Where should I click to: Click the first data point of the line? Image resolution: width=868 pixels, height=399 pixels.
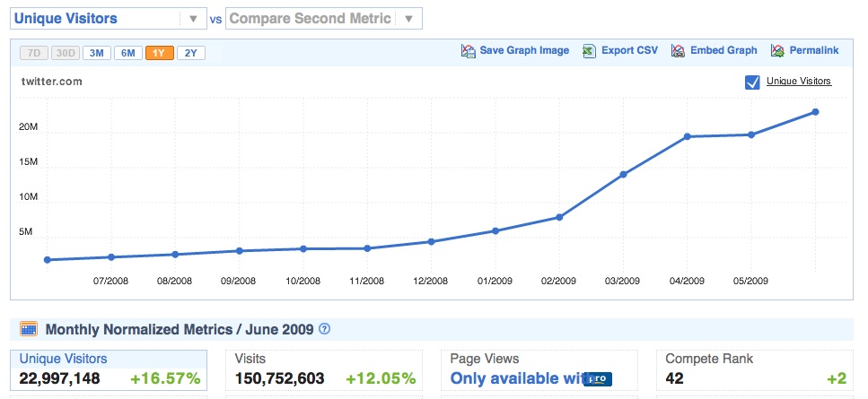click(x=47, y=260)
